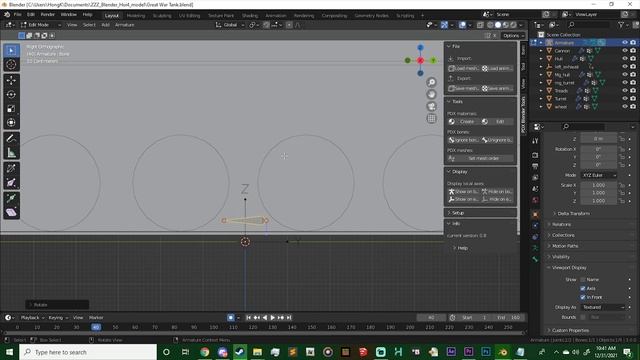Switch perspective/orthographic grid icon
The width and height of the screenshot is (640, 360).
pos(431,118)
